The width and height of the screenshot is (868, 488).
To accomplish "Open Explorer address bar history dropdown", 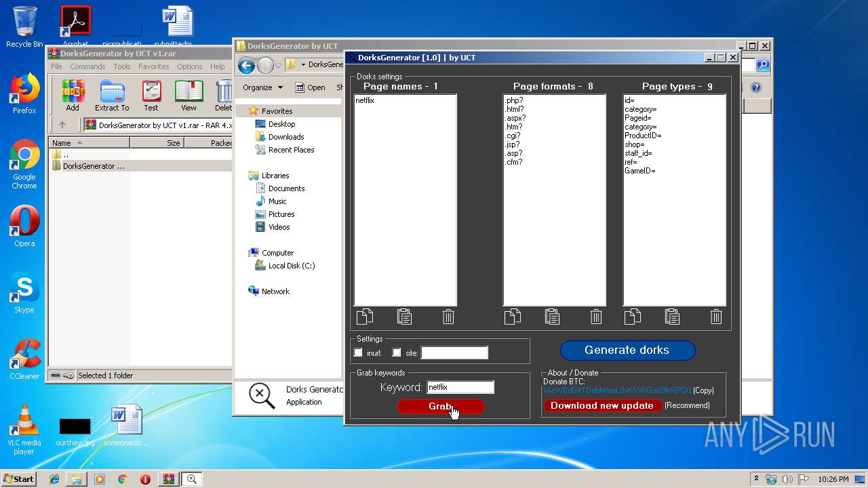I will click(278, 66).
